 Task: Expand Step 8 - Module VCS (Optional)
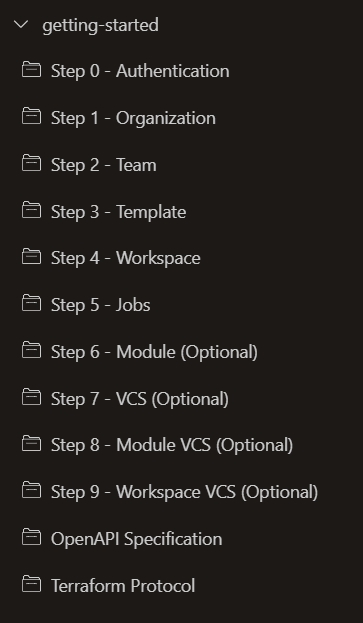(172, 445)
